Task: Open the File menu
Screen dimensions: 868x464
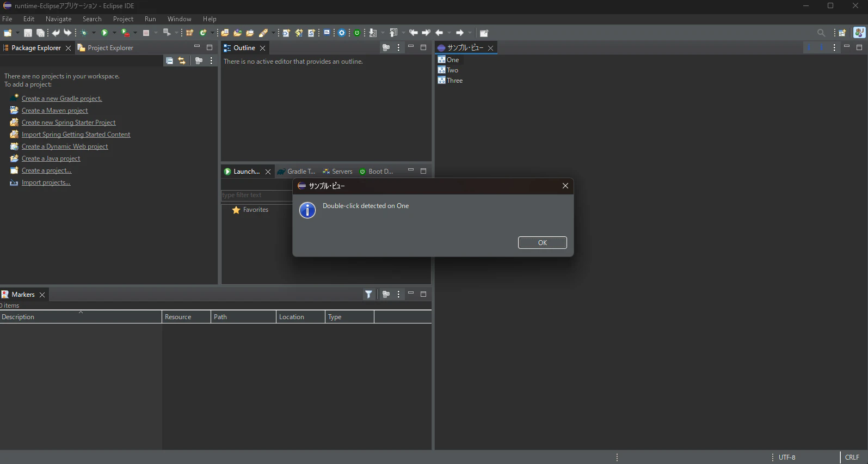Action: [x=7, y=19]
